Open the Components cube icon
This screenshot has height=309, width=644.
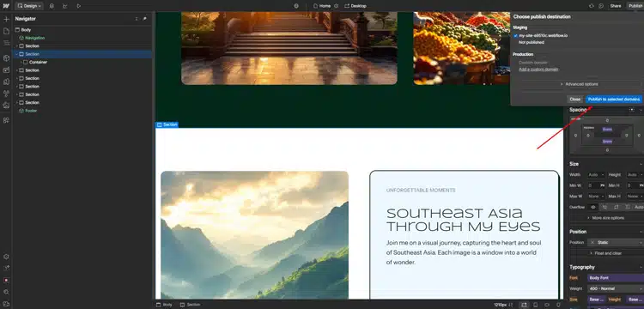click(x=6, y=58)
